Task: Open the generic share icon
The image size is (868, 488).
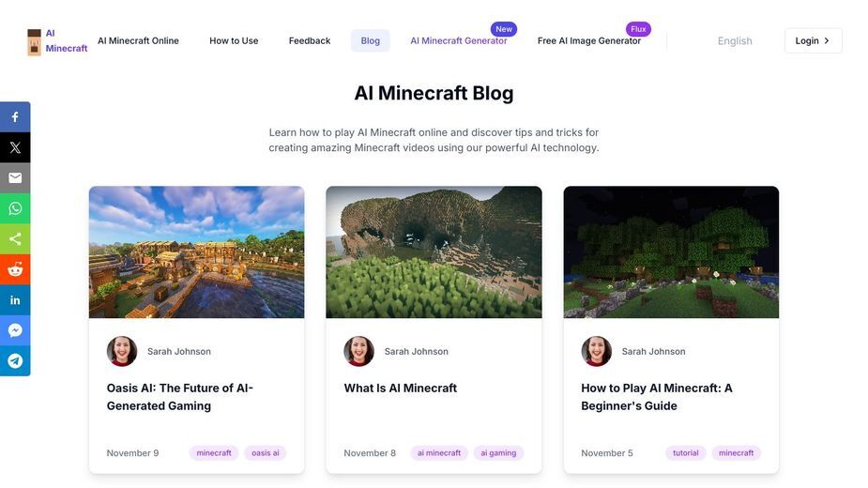Action: [15, 238]
